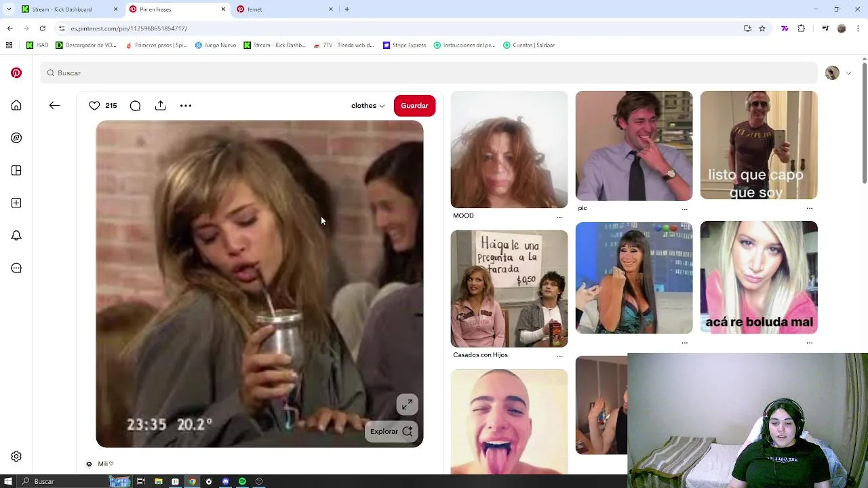Open the 'pic' man laughing thumbnail
Screen dimensions: 868x488
634,146
